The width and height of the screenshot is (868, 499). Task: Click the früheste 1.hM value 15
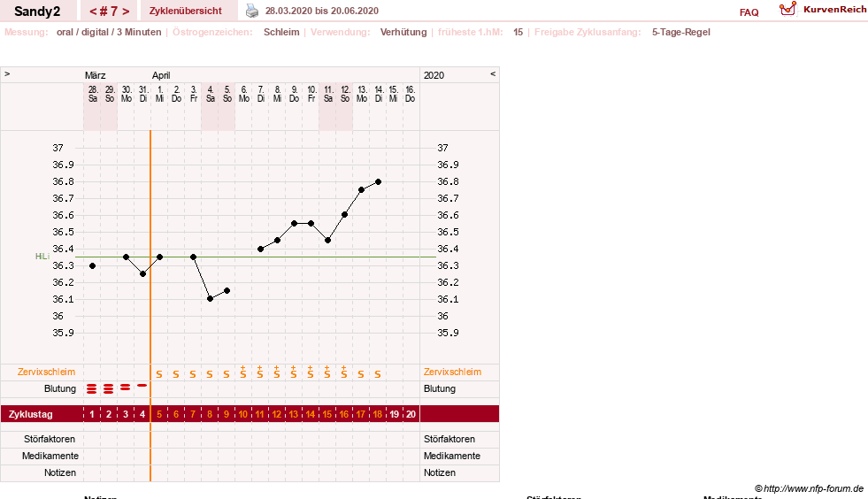518,32
